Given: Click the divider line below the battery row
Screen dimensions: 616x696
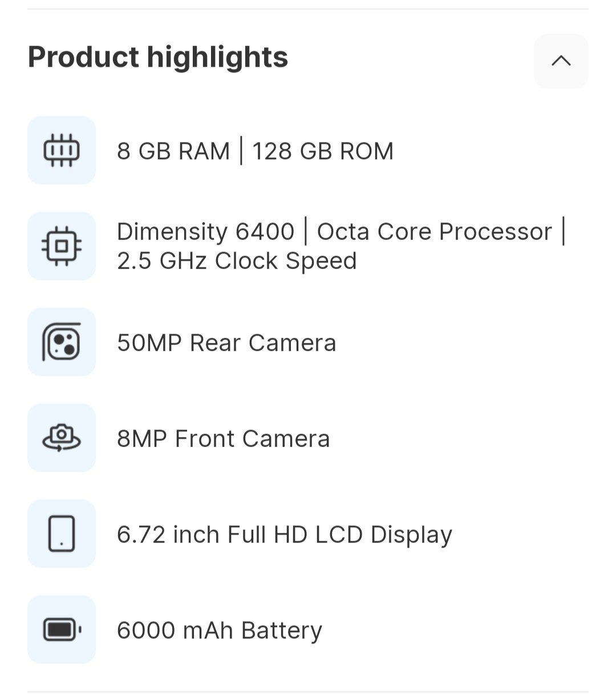Looking at the screenshot, I should tap(308, 692).
